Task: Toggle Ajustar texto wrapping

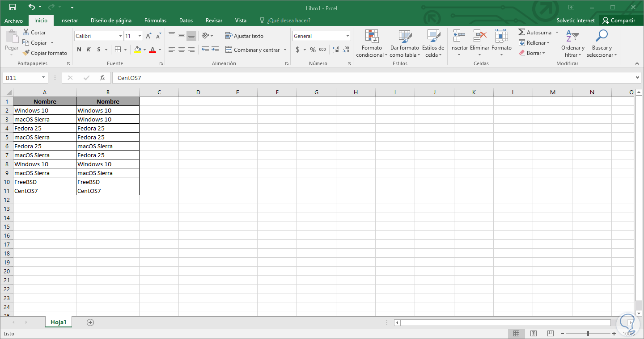Action: pyautogui.click(x=244, y=36)
